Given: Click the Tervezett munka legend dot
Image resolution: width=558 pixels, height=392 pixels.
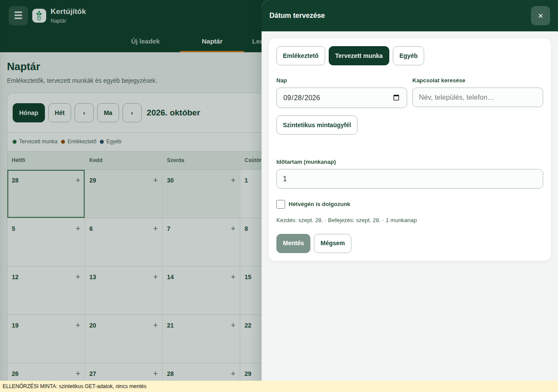Looking at the screenshot, I should [15, 142].
